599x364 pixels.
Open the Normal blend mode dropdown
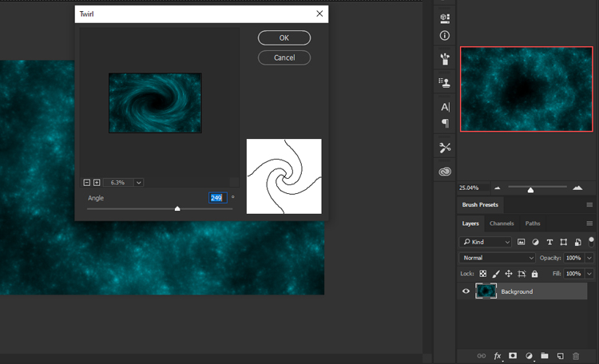(497, 258)
